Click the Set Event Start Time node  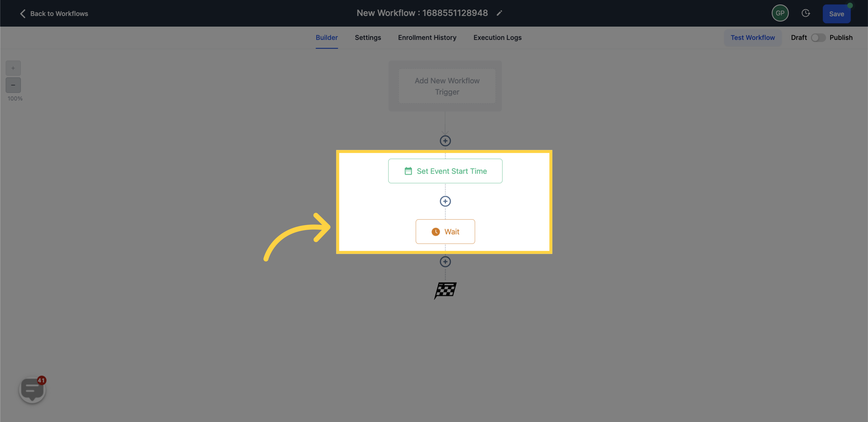pyautogui.click(x=445, y=171)
